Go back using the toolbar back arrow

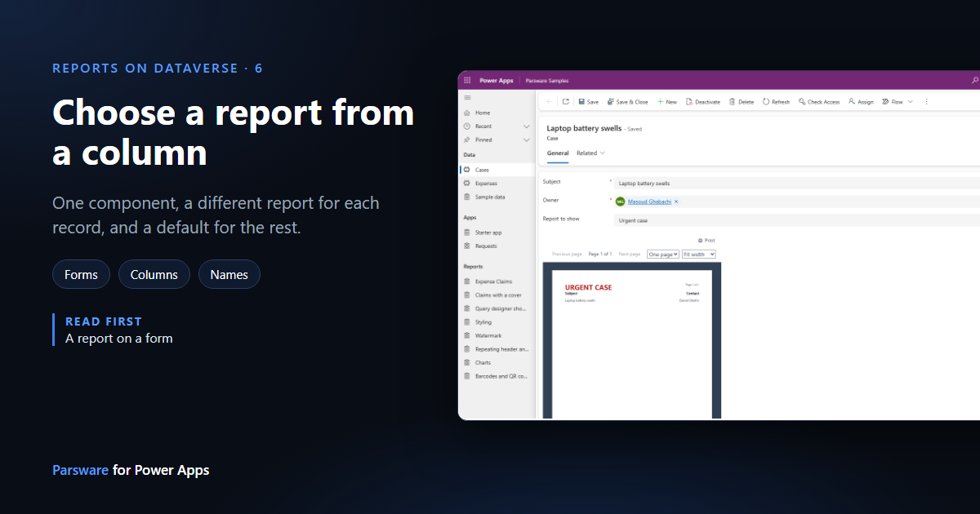coord(549,102)
